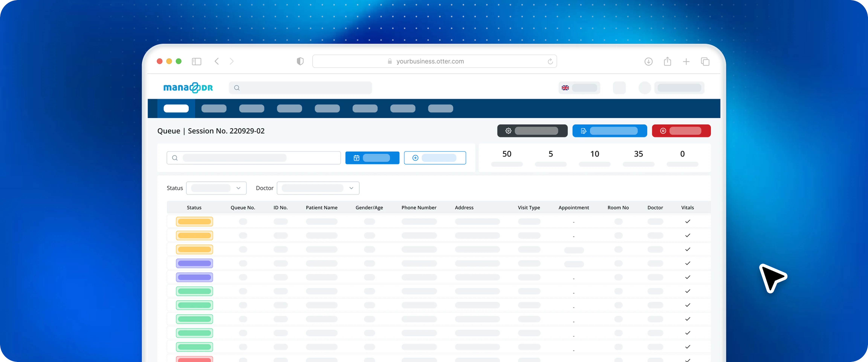Click the Vitals checkmark in the fourth row
The height and width of the screenshot is (362, 868).
click(687, 264)
